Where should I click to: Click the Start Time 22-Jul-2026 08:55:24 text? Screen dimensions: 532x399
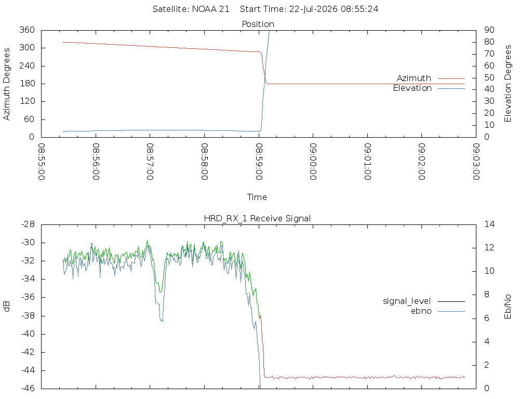pyautogui.click(x=309, y=9)
